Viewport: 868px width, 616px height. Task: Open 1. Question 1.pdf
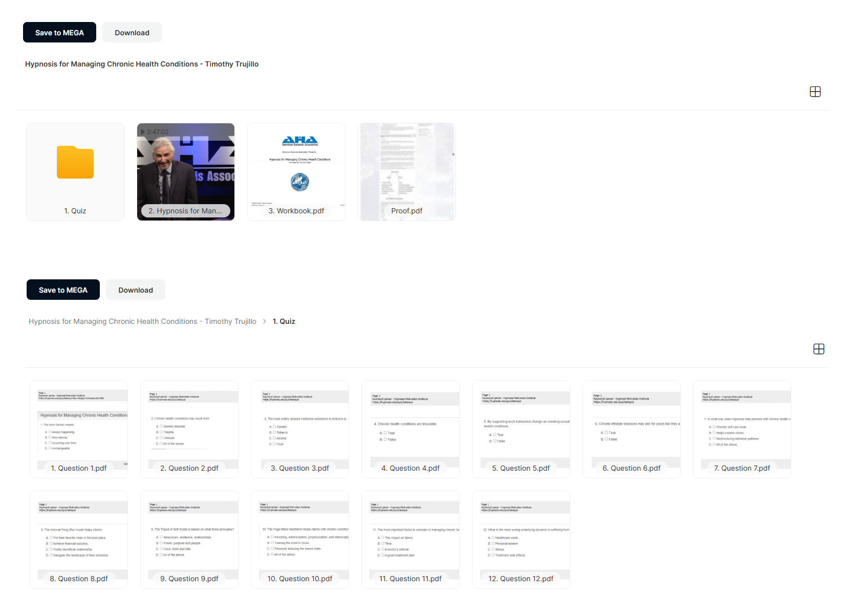pos(79,429)
